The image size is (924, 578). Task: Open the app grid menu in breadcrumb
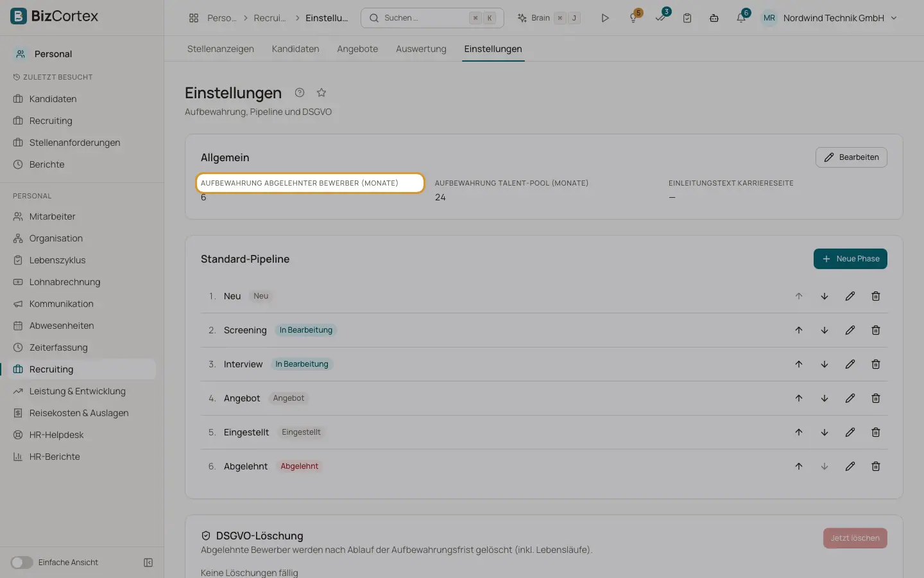click(x=194, y=18)
